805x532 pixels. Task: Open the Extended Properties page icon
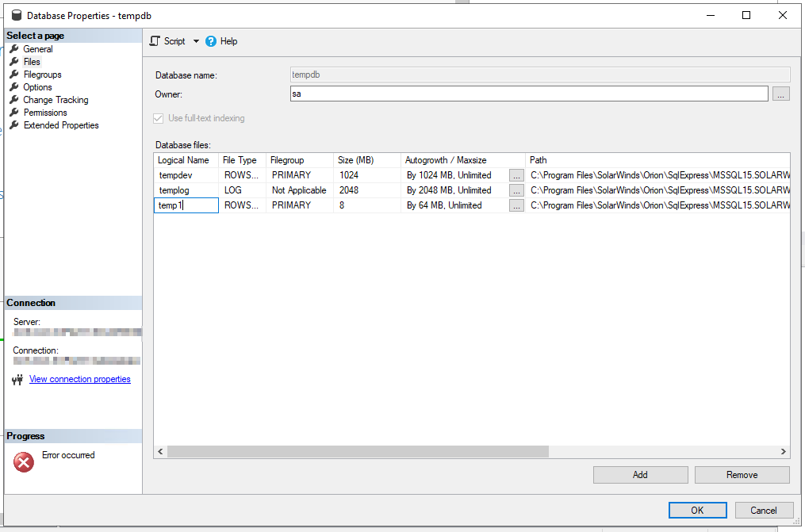click(x=13, y=125)
